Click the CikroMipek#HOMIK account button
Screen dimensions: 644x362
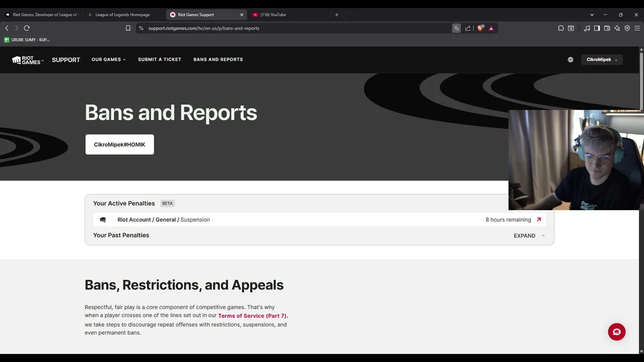tap(120, 145)
